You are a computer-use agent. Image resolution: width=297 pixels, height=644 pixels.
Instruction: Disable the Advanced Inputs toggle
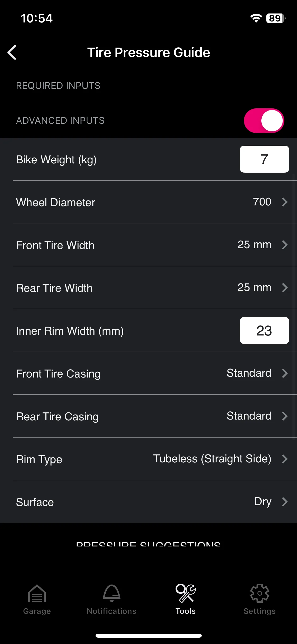tap(264, 121)
